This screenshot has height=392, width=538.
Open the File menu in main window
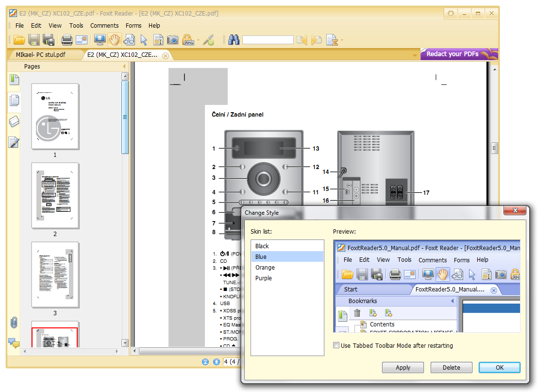pos(19,25)
